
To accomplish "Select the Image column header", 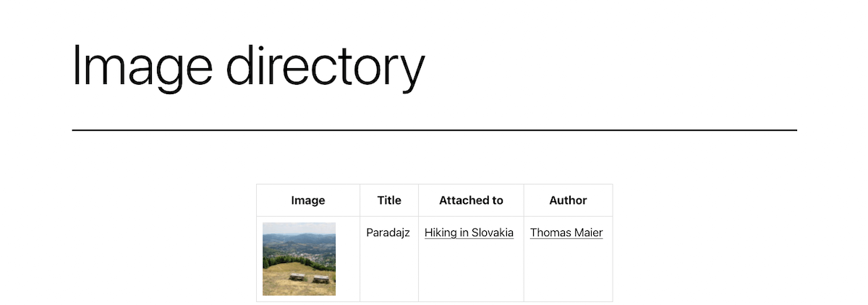I will coord(308,200).
